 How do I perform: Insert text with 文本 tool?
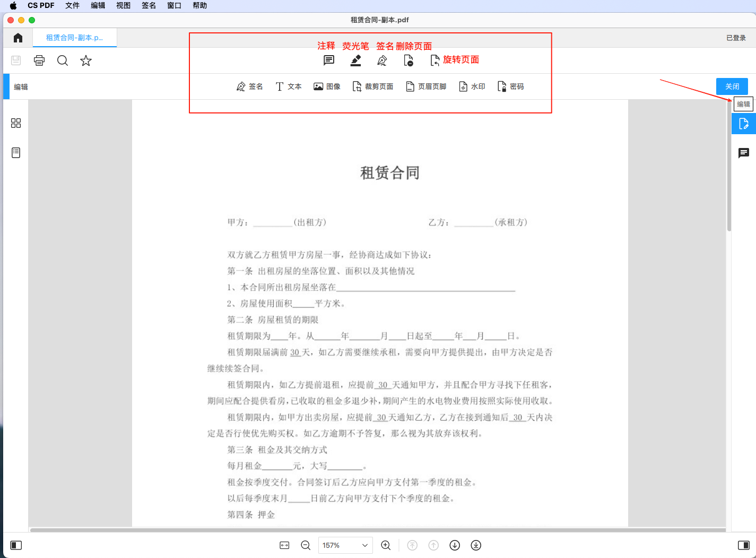pyautogui.click(x=289, y=86)
